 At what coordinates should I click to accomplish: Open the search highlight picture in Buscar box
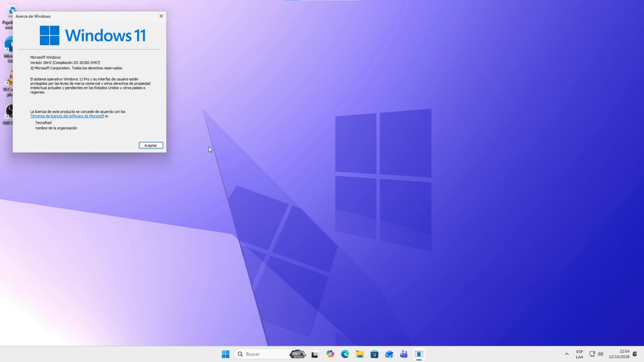(x=297, y=354)
